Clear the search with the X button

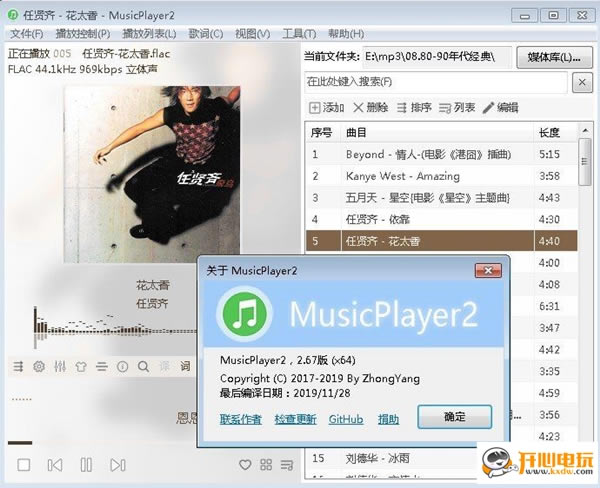click(582, 82)
